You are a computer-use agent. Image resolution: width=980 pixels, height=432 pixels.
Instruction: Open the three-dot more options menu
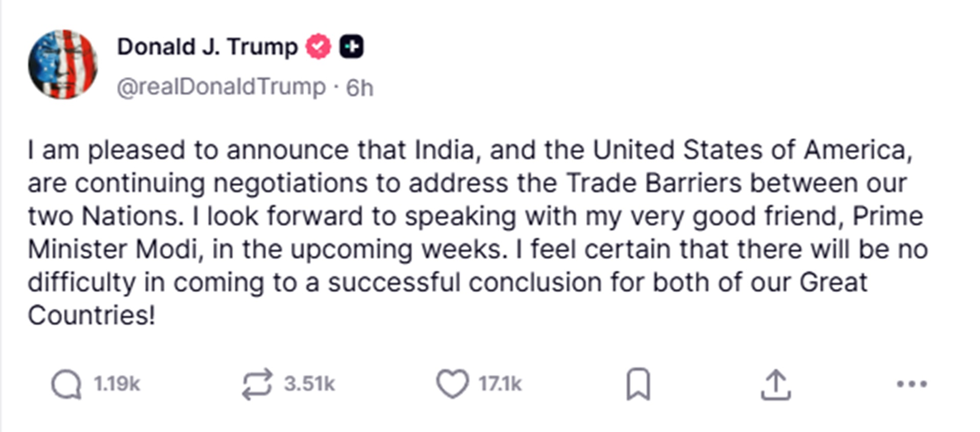click(912, 384)
